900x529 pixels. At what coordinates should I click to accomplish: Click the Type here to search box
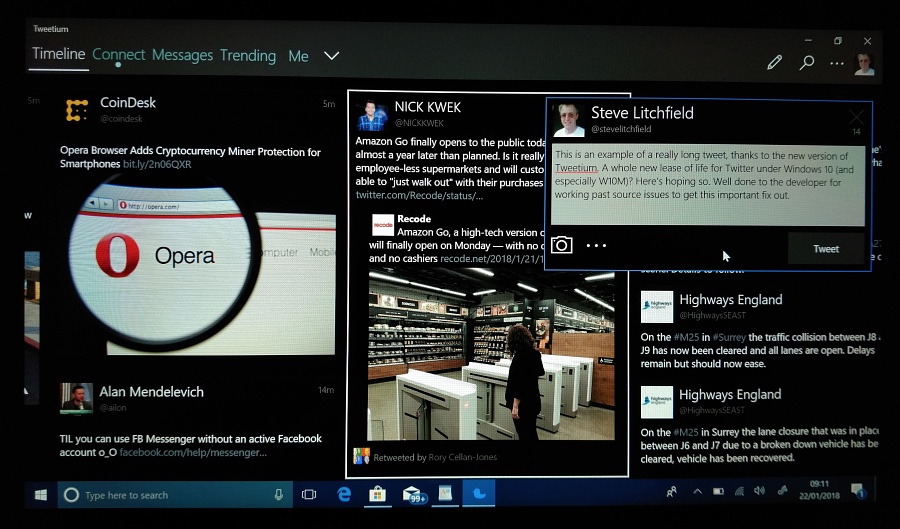point(175,495)
